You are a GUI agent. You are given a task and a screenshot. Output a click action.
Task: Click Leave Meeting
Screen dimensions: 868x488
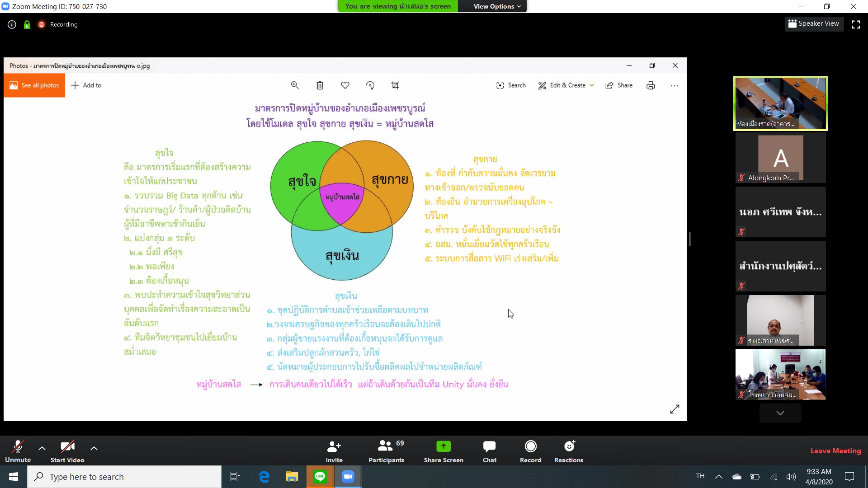pos(835,450)
